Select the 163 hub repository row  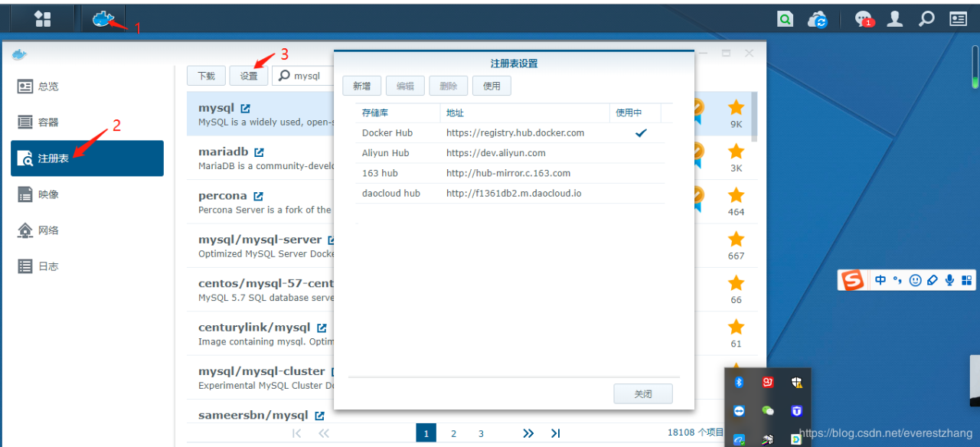click(x=510, y=173)
